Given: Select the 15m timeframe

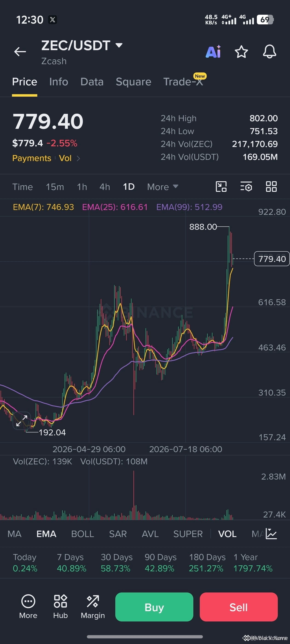Looking at the screenshot, I should [x=55, y=187].
